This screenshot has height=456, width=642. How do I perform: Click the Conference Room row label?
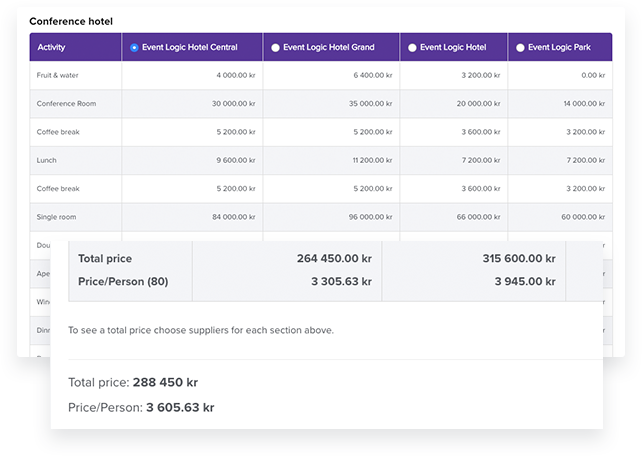point(66,104)
